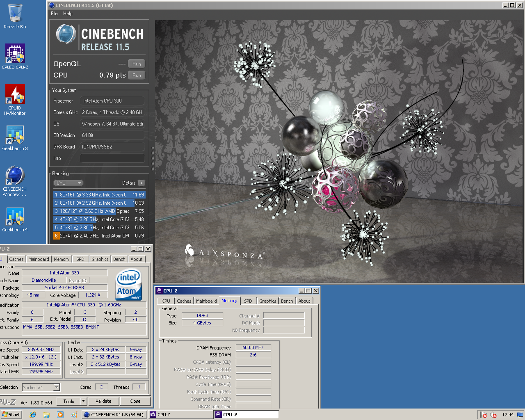Switch to Graphics tab in left CPU-Z
The height and width of the screenshot is (420, 525).
[100, 259]
